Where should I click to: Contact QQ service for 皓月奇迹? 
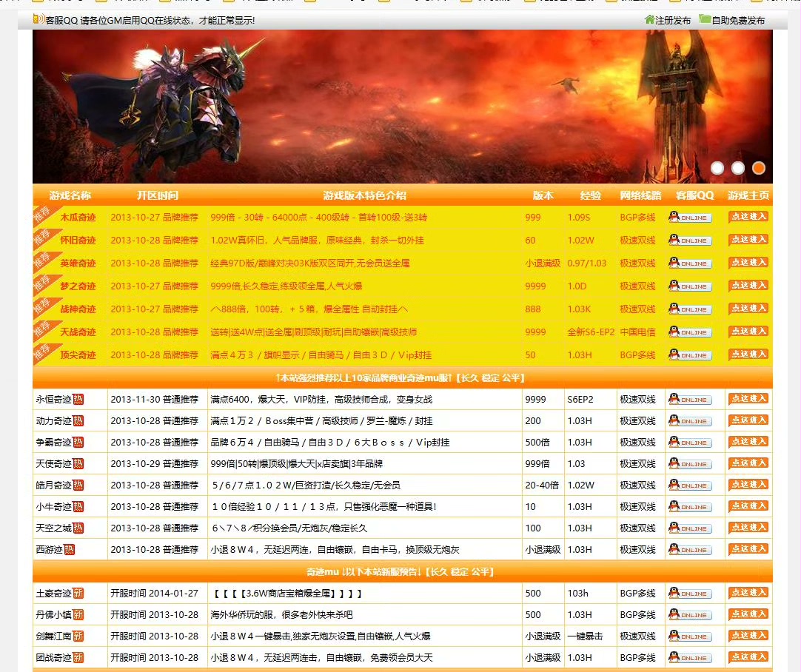(690, 485)
